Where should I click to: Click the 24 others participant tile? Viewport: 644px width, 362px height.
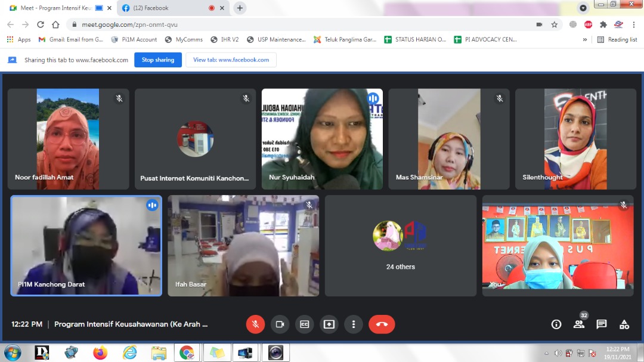click(x=400, y=246)
